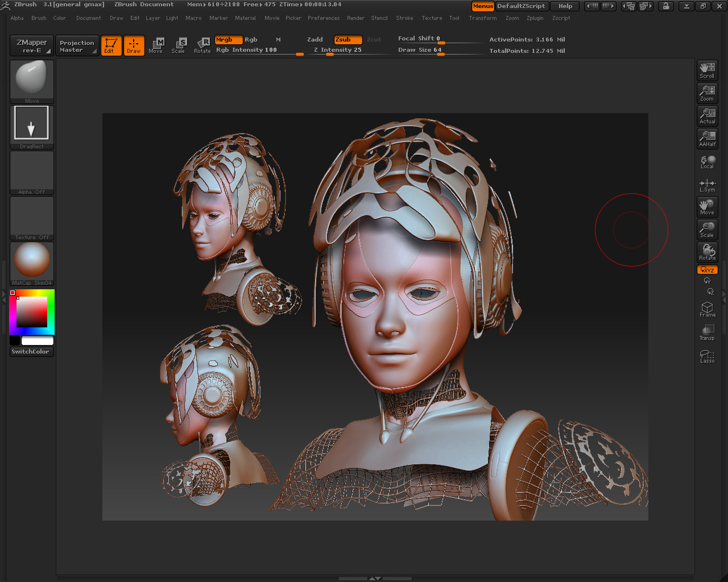Open the Brush menu
This screenshot has width=728, height=582.
(x=39, y=18)
